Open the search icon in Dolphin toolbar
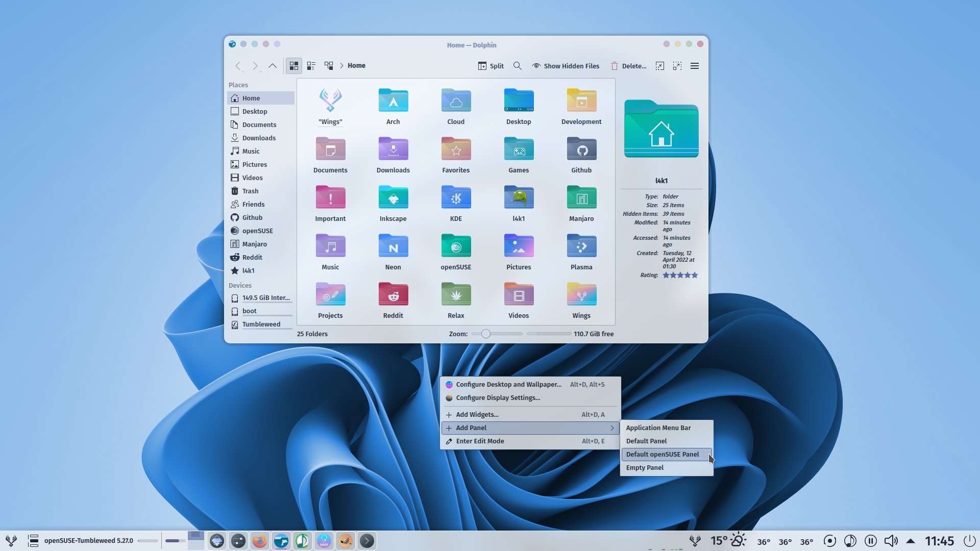 click(518, 65)
